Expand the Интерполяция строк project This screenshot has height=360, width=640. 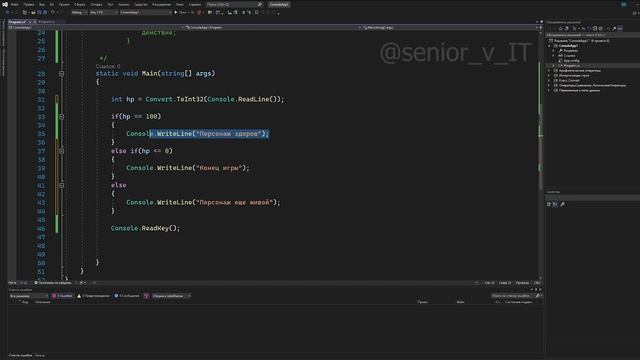549,76
